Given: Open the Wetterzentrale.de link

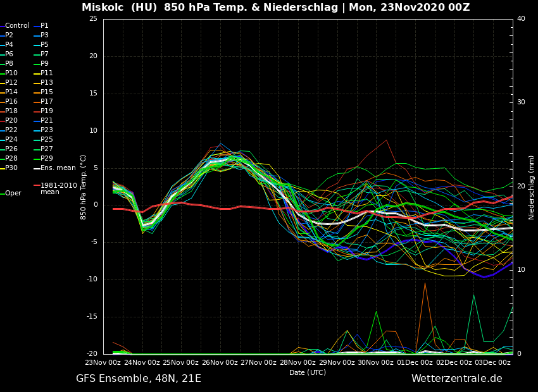Looking at the screenshot, I should click(456, 379).
